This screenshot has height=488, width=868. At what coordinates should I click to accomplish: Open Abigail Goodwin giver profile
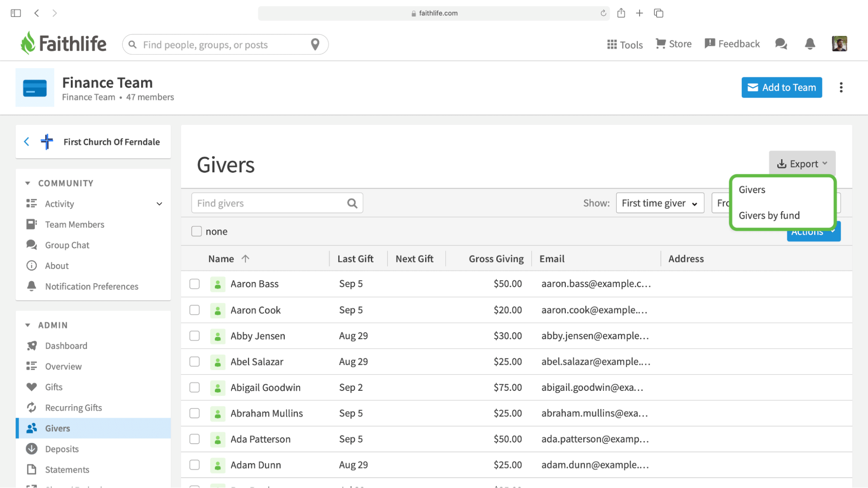pos(265,388)
